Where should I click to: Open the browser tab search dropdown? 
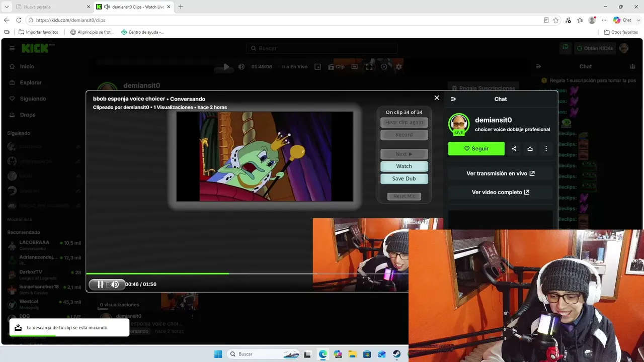click(x=7, y=7)
